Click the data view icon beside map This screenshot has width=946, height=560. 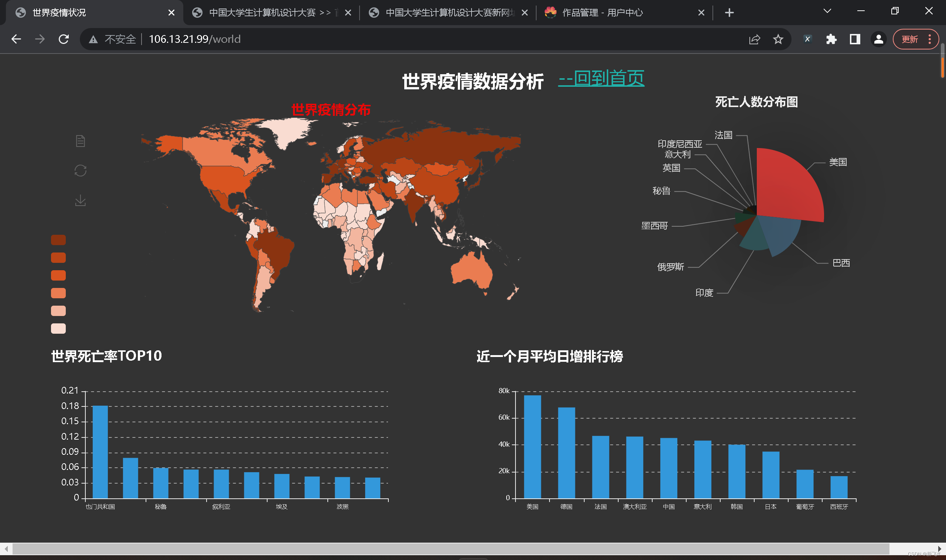[81, 141]
